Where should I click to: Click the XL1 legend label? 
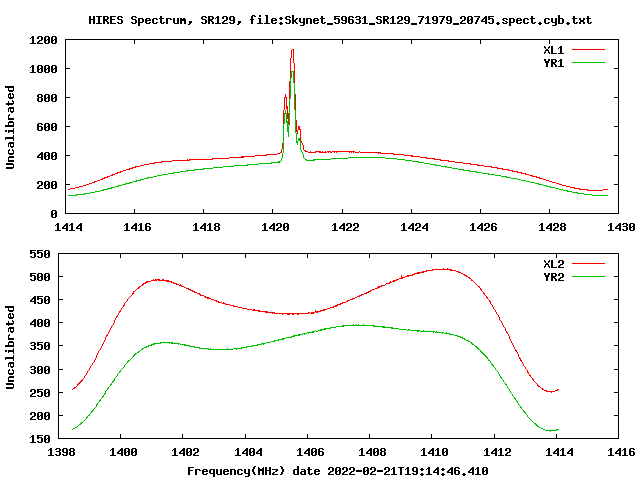pos(553,50)
